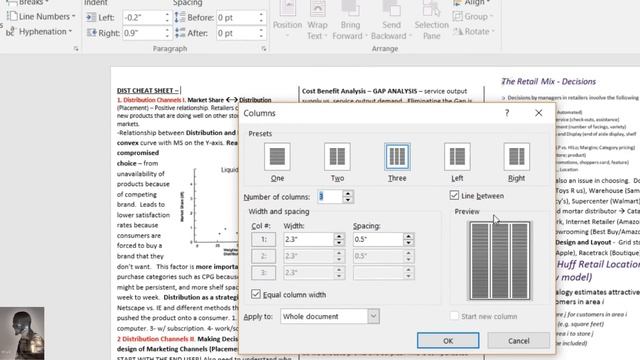Screen dimensions: 640x360
Task: Open the Rotate dropdown
Action: (473, 31)
